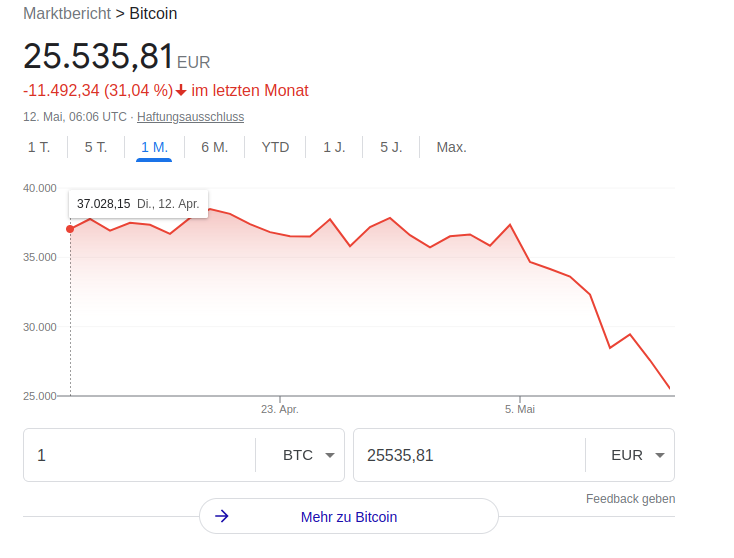Select the Max. time range
734x558 pixels.
point(452,147)
